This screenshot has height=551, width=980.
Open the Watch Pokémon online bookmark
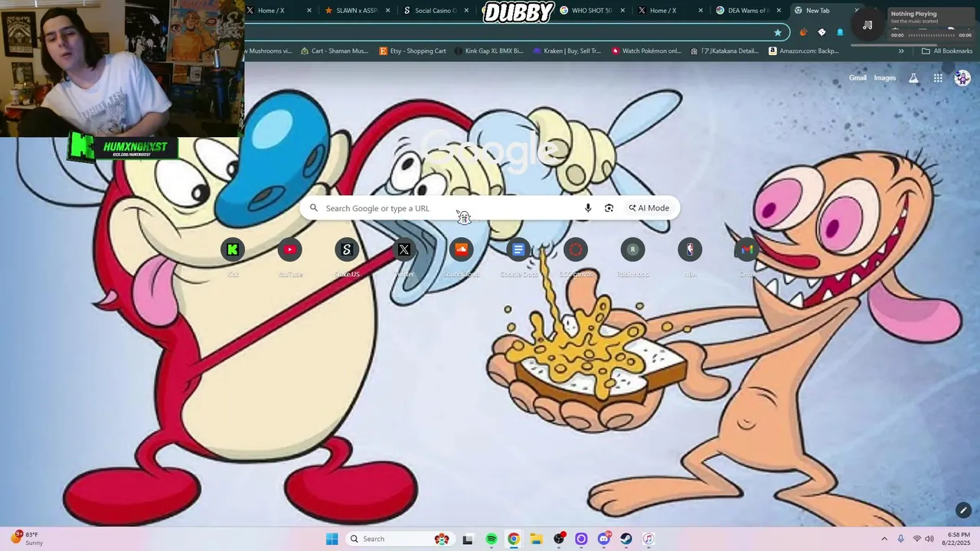[645, 51]
